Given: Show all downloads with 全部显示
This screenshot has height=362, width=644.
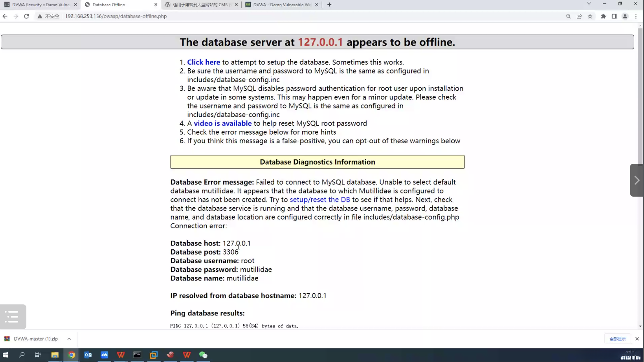Looking at the screenshot, I should (617, 339).
